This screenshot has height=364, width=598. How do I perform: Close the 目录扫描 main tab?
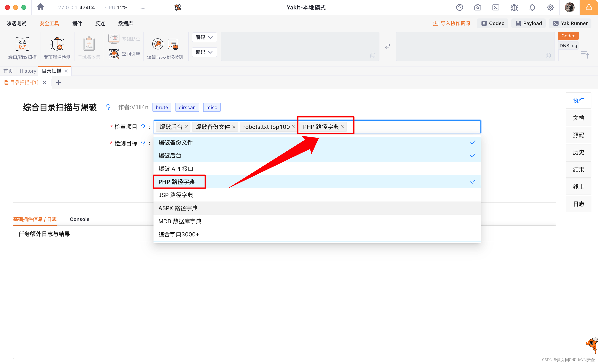[66, 71]
